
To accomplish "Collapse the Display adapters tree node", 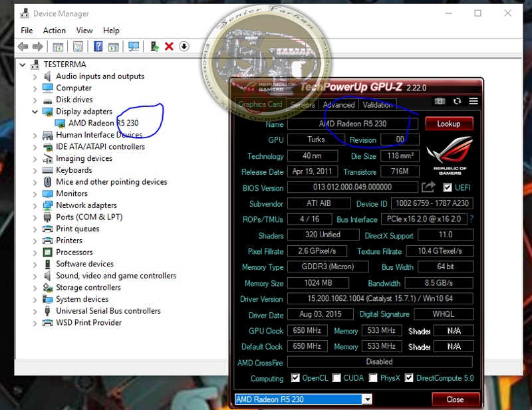I will 35,111.
